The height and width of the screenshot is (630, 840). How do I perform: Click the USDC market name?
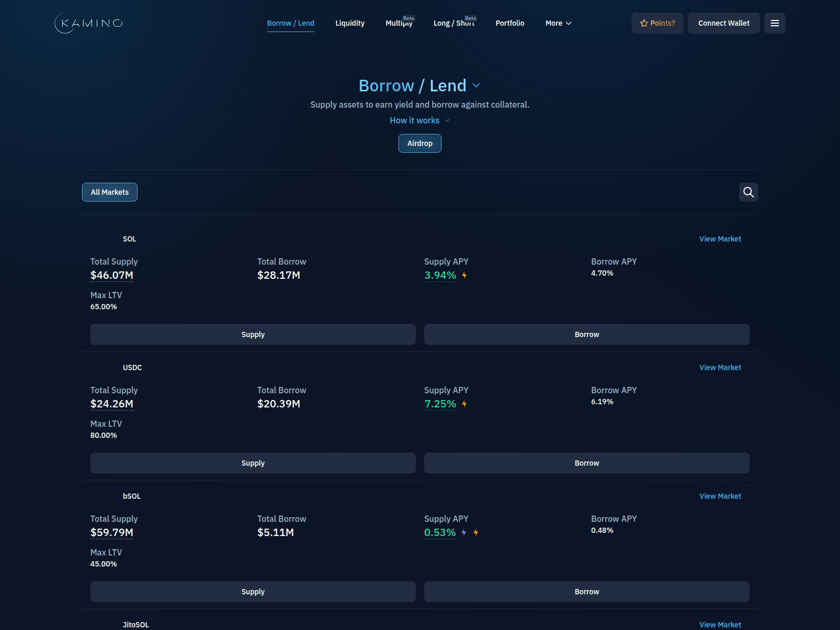click(132, 367)
